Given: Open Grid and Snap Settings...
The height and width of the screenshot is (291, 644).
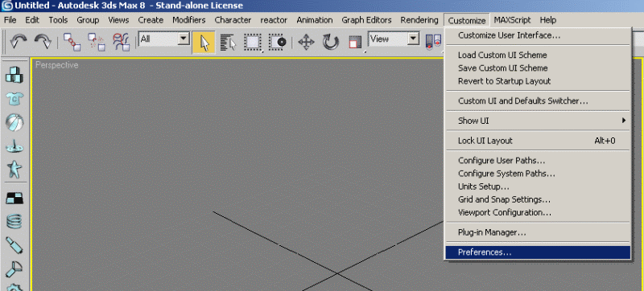Looking at the screenshot, I should coord(538,199).
